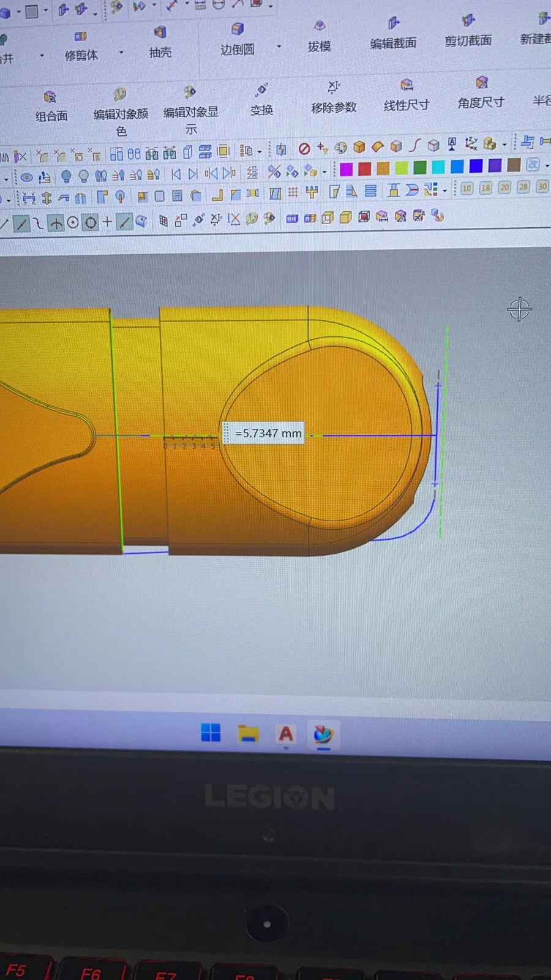
Task: Toggle the circle center point snap
Action: click(73, 223)
